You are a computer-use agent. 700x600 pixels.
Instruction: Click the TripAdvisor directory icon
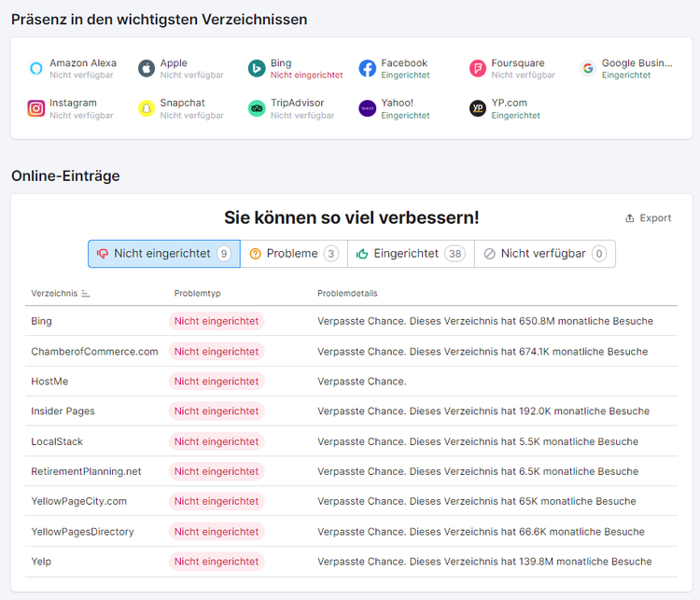tap(257, 108)
